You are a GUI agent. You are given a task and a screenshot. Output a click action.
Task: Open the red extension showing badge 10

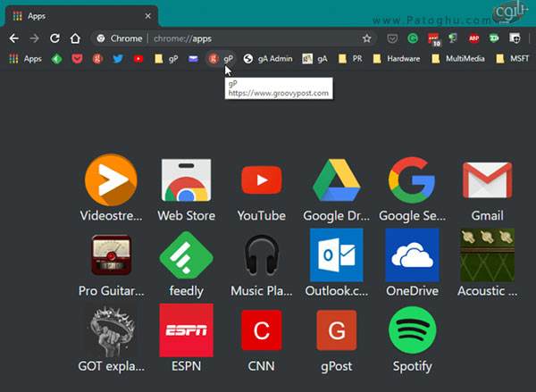434,39
